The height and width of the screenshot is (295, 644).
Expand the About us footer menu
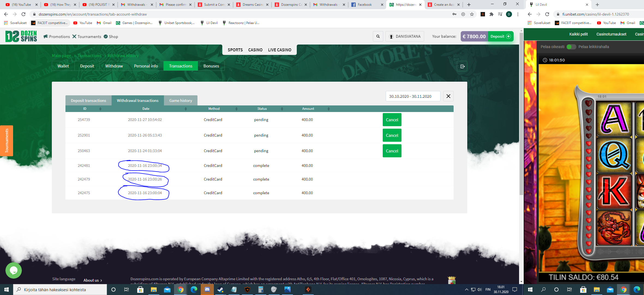[x=93, y=280]
